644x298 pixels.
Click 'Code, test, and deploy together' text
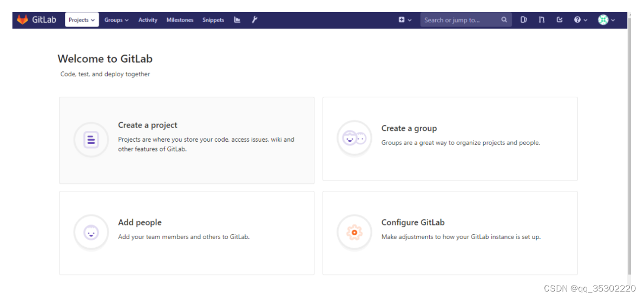(x=105, y=74)
